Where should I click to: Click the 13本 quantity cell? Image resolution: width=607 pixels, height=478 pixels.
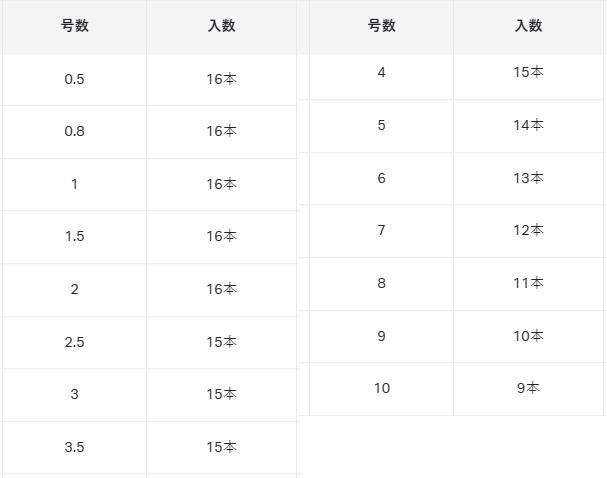tap(528, 178)
